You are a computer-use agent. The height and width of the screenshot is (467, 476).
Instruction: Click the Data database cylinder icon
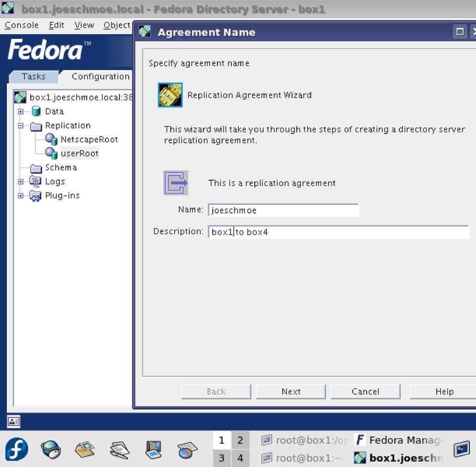[36, 111]
